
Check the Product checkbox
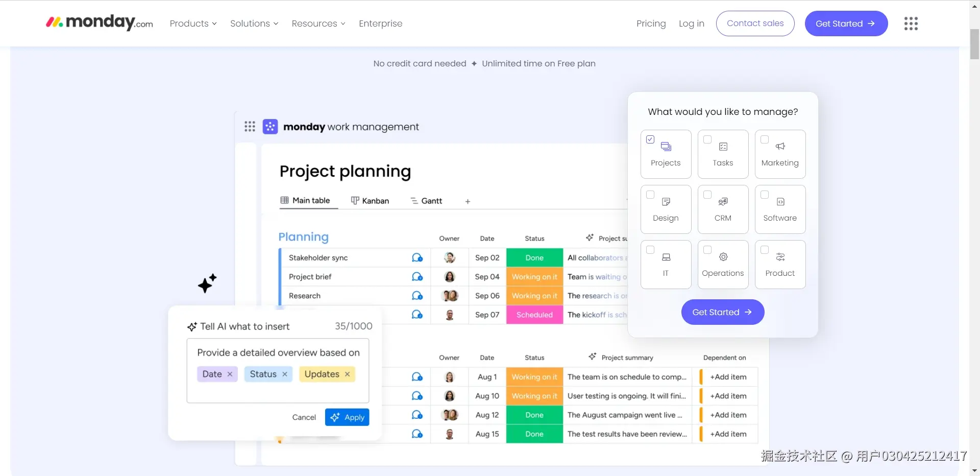coord(765,250)
